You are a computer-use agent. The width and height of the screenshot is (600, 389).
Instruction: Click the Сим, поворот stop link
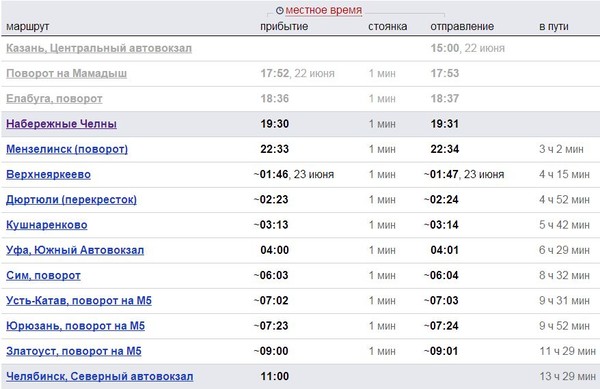point(43,275)
